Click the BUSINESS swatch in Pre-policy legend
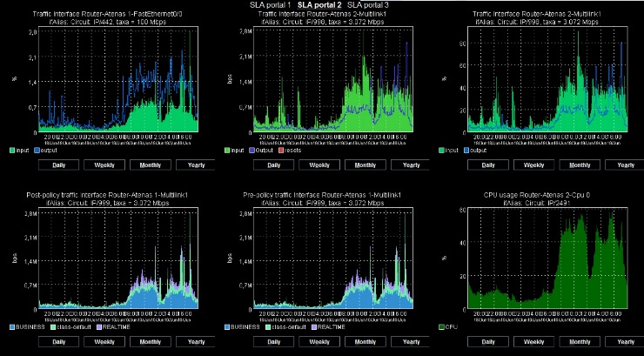The height and width of the screenshot is (356, 644). click(227, 327)
